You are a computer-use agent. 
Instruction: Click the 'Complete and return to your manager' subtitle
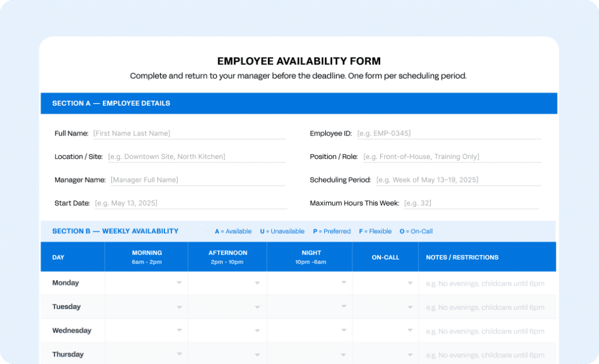point(298,75)
